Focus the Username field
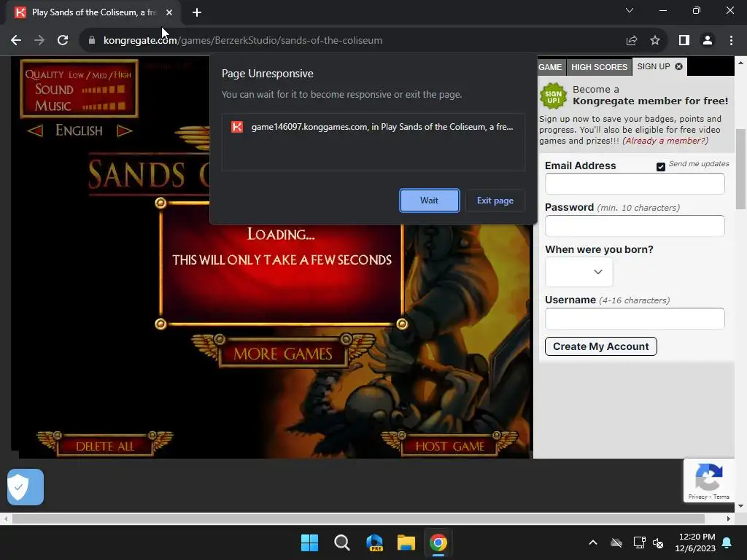This screenshot has width=747, height=560. tap(635, 319)
